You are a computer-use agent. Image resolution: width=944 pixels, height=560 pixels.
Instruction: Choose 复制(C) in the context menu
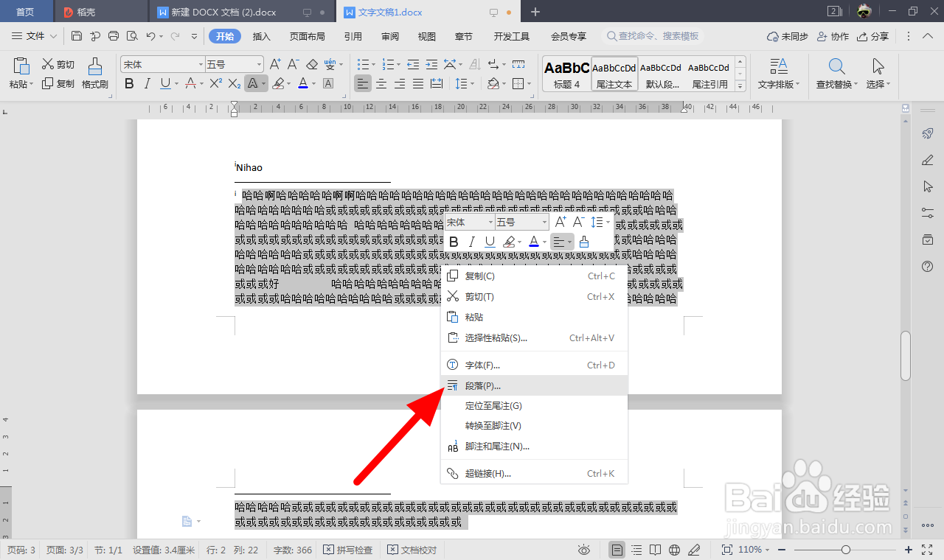[535, 276]
